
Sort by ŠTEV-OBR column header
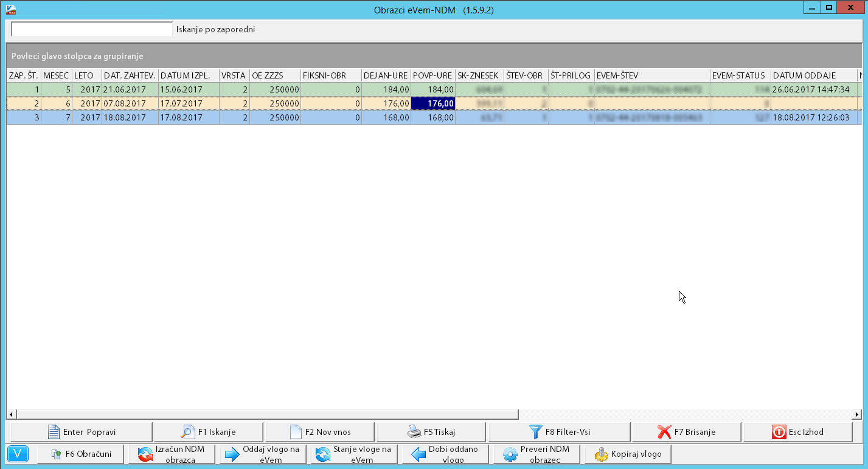tap(526, 75)
